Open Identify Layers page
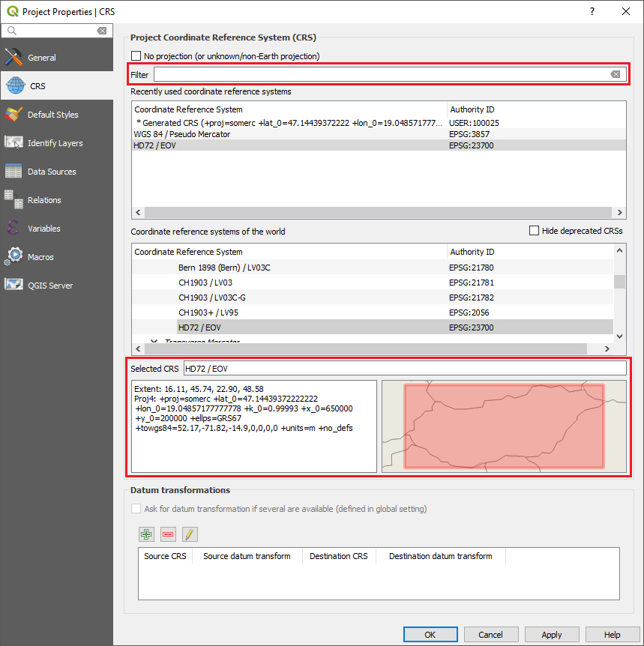The image size is (644, 646). (x=57, y=143)
